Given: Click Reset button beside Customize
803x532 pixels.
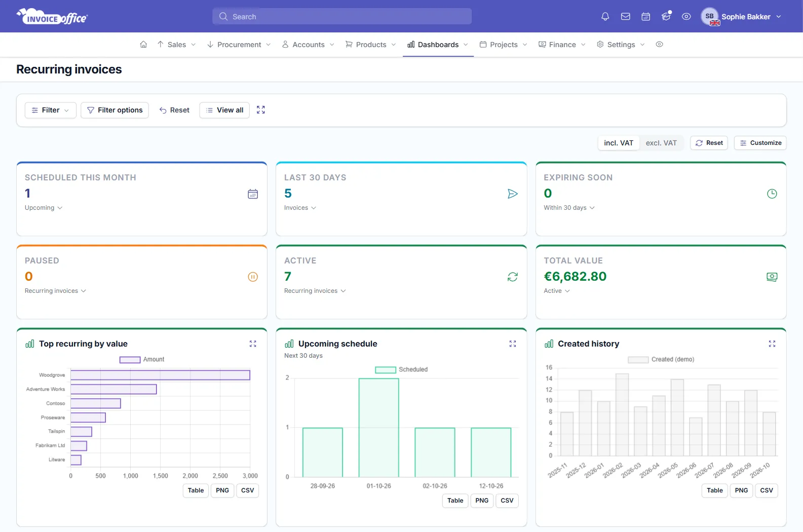Looking at the screenshot, I should [x=709, y=143].
